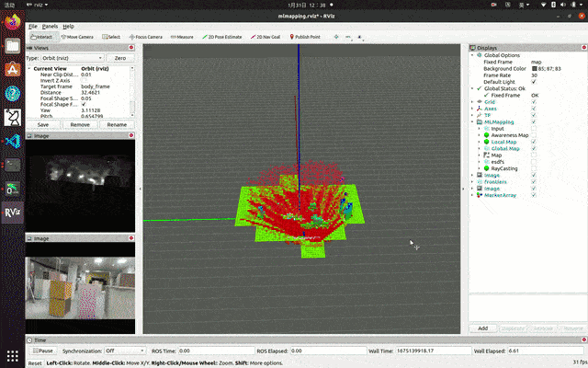
Task: Toggle the Grid display checkbox
Action: coord(534,102)
